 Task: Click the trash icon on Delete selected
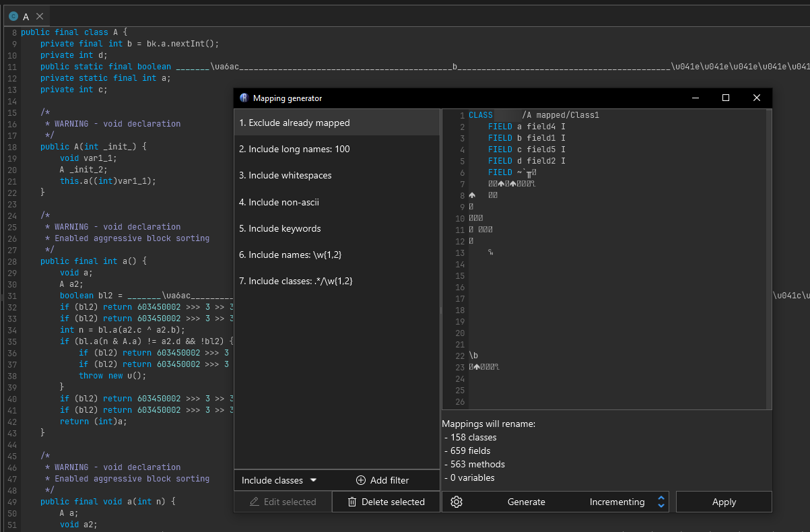pos(352,502)
